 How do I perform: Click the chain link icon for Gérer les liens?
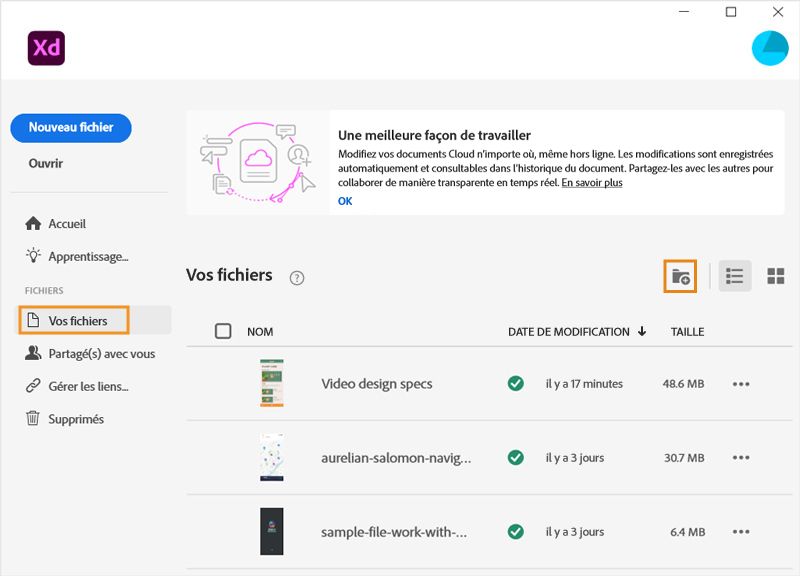click(33, 386)
